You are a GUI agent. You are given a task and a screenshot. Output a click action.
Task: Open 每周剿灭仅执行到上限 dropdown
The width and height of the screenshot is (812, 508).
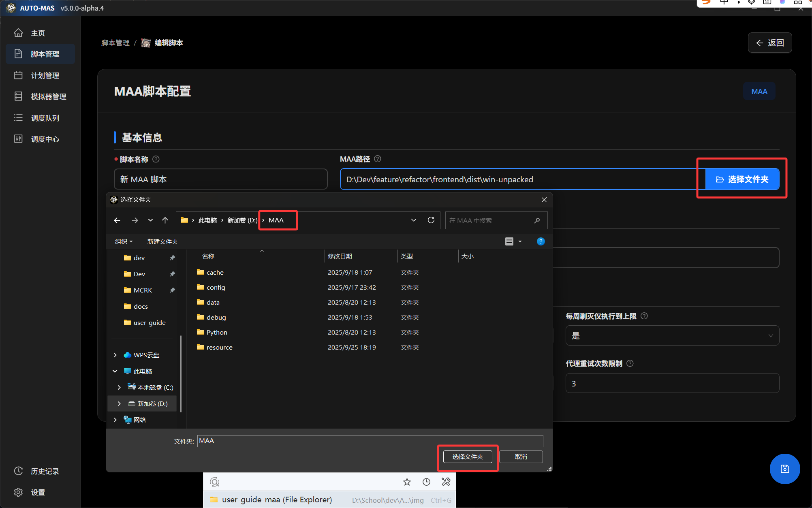672,335
